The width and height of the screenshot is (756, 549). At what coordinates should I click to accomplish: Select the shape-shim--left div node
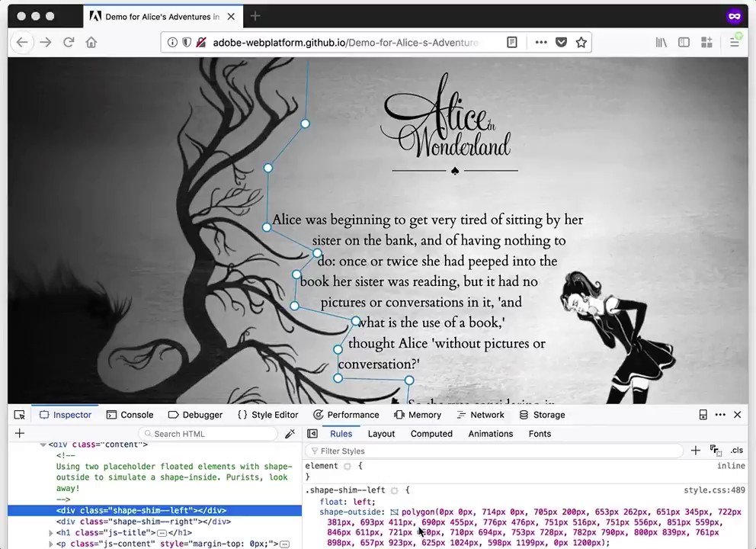(x=155, y=510)
